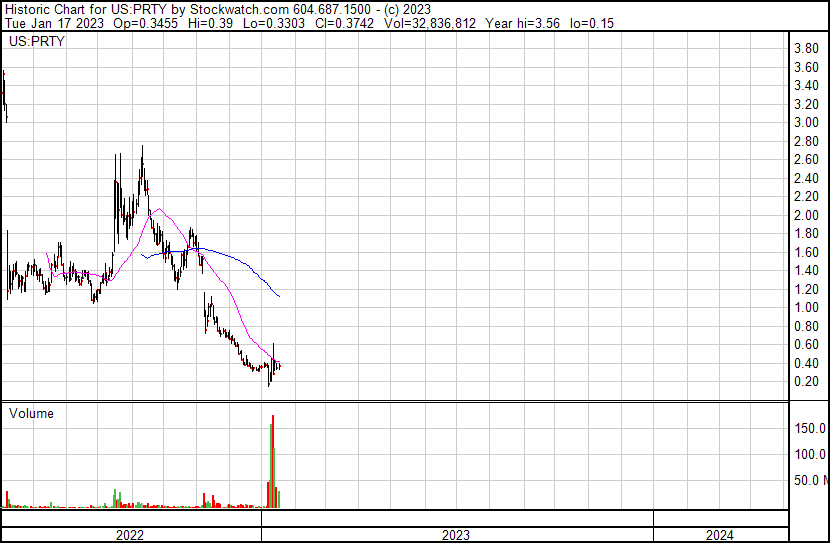This screenshot has width=830, height=543.
Task: Click the 3.00 price axis label
Action: tap(806, 122)
